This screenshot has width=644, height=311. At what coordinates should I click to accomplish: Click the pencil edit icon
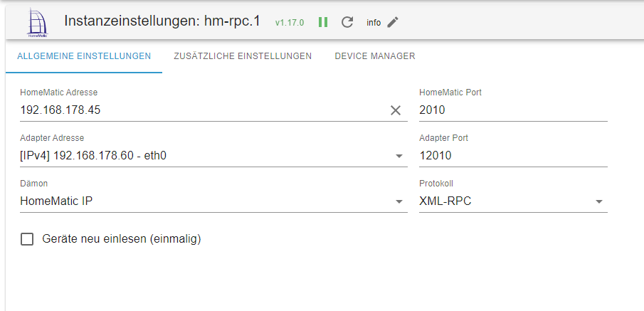pyautogui.click(x=393, y=22)
